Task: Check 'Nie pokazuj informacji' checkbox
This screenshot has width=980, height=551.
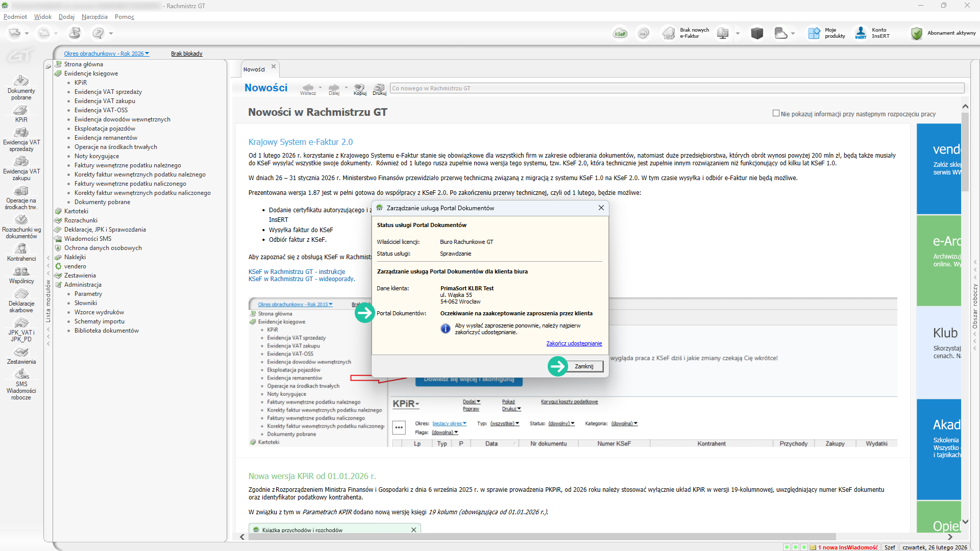Action: pyautogui.click(x=776, y=113)
